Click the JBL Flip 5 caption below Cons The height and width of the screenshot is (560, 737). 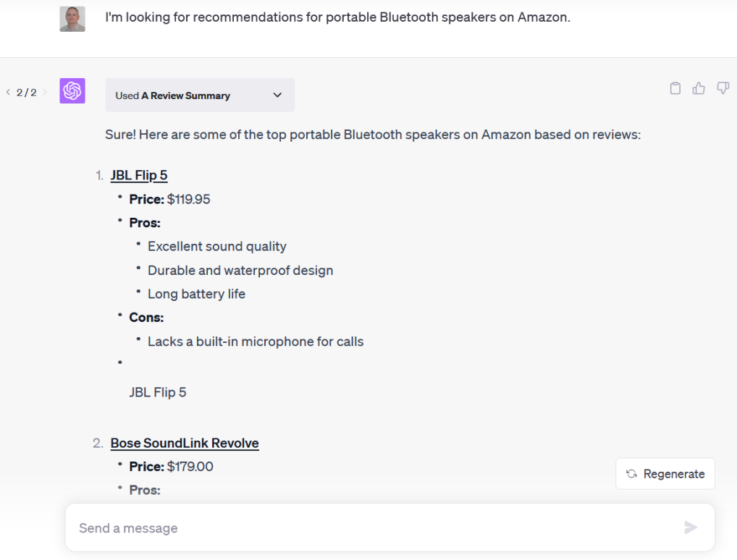pyautogui.click(x=158, y=392)
